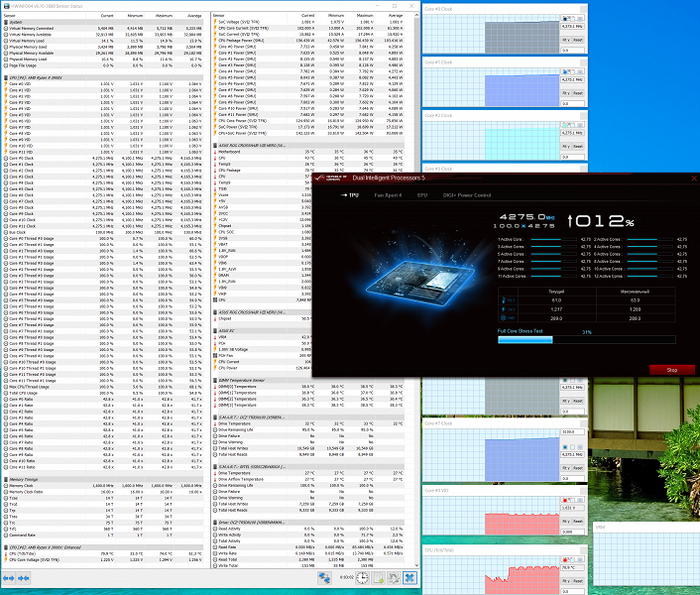The height and width of the screenshot is (595, 700).
Task: Stop the Full Core Stress Test
Action: 672,370
